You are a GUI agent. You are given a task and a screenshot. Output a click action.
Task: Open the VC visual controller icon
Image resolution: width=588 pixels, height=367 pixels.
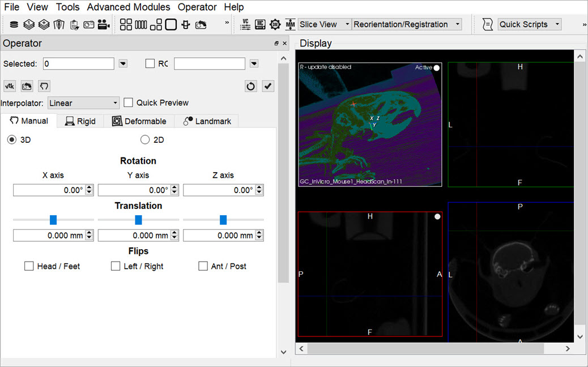click(246, 24)
